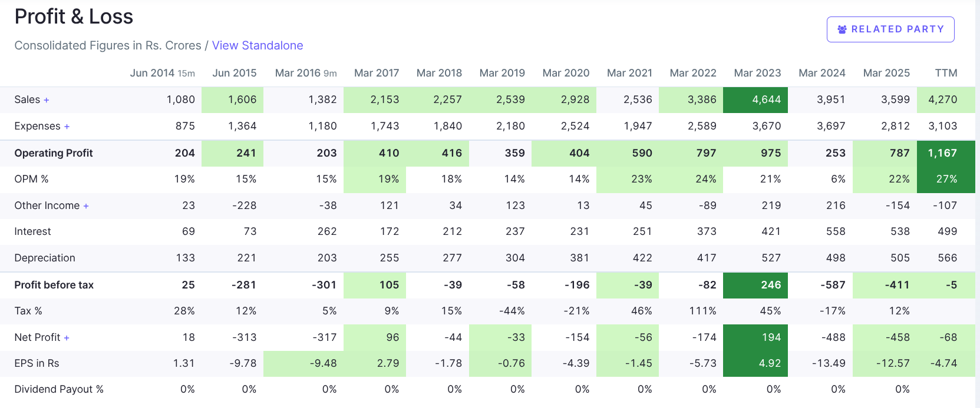Click the Related Party button text
This screenshot has height=408, width=980.
tap(897, 29)
